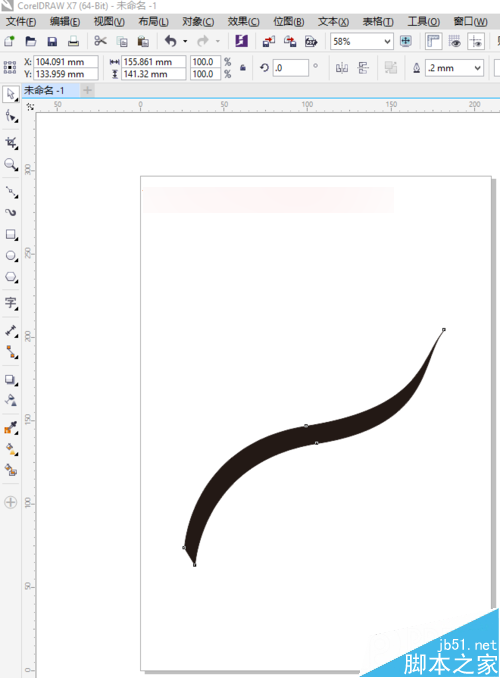Select the Parallel Dimension tool
The height and width of the screenshot is (678, 500).
pos(11,331)
